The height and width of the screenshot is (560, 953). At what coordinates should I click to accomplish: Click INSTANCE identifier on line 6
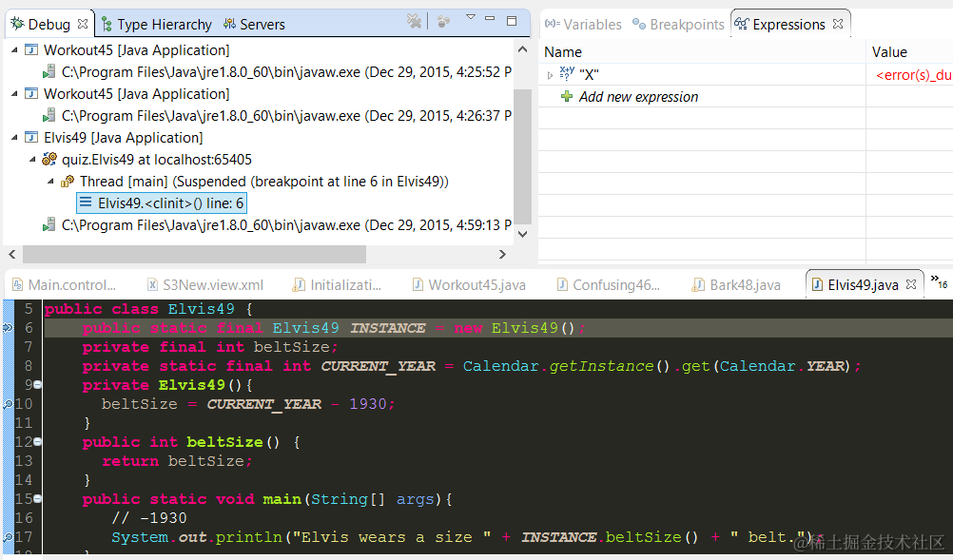(x=388, y=328)
